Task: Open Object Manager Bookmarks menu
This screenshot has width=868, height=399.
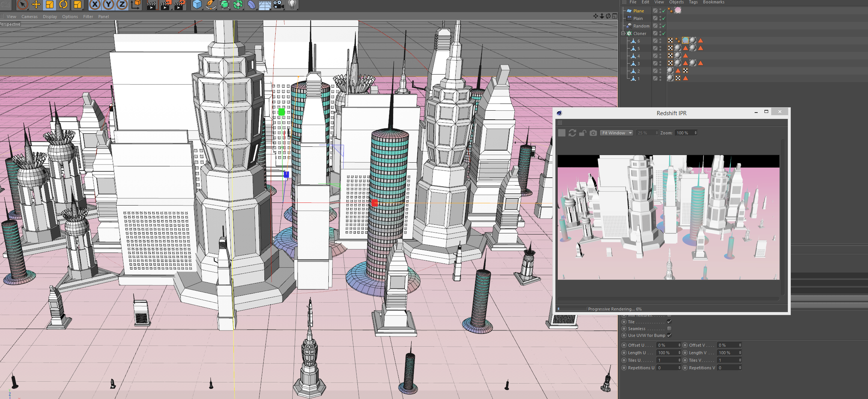Action: pos(714,2)
